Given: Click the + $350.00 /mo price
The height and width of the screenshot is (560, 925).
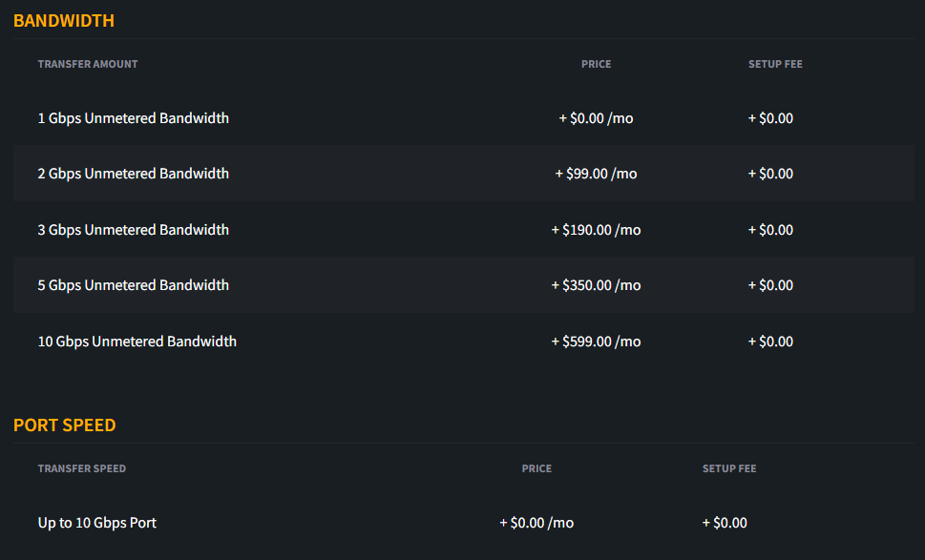Looking at the screenshot, I should pyautogui.click(x=596, y=284).
